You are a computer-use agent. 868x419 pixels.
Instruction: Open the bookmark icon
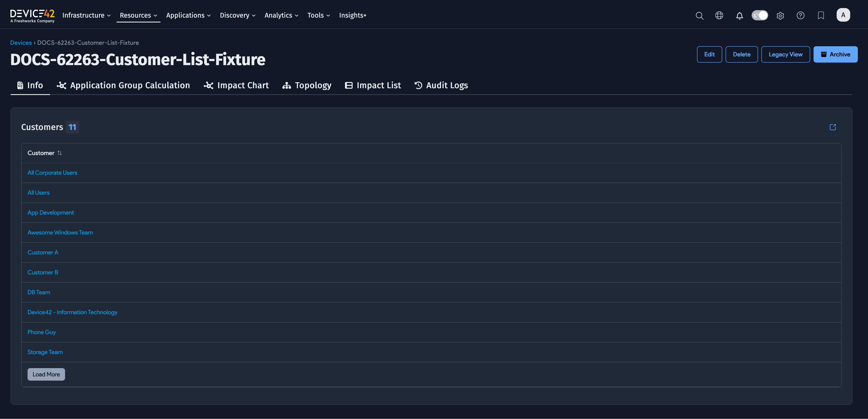[x=821, y=15]
